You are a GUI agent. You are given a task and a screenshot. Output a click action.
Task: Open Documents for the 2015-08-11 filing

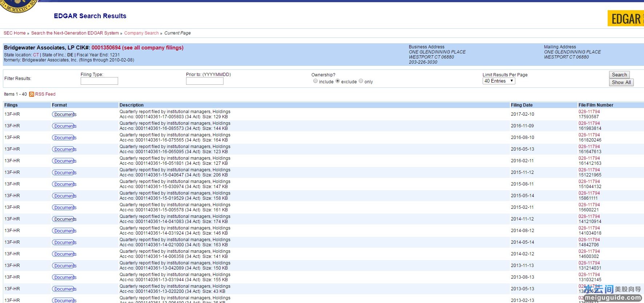pos(64,184)
